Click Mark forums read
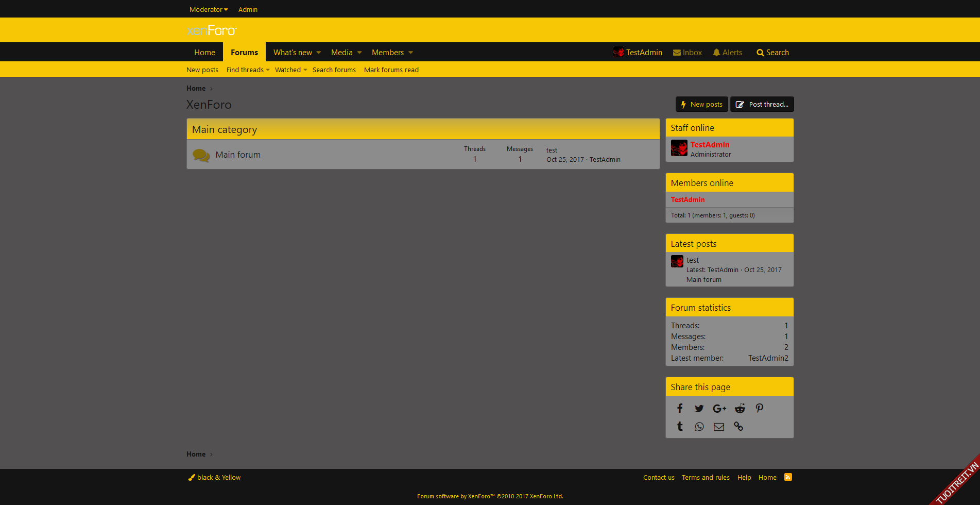 coord(391,70)
